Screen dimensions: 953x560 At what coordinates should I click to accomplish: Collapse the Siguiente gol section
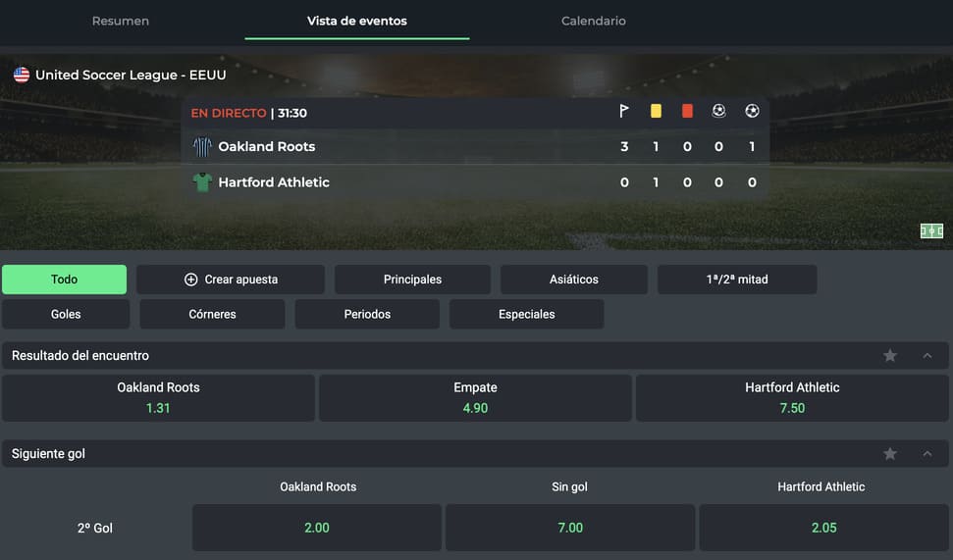(x=927, y=454)
